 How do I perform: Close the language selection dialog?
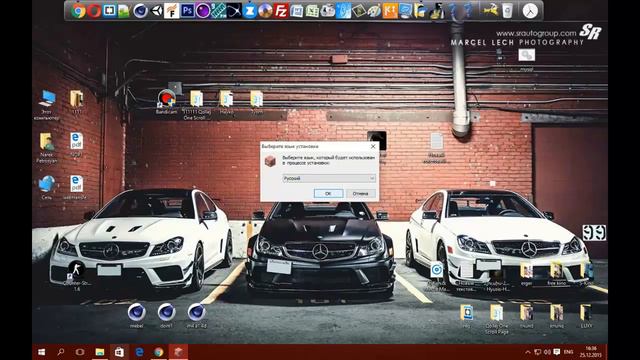pos(373,146)
